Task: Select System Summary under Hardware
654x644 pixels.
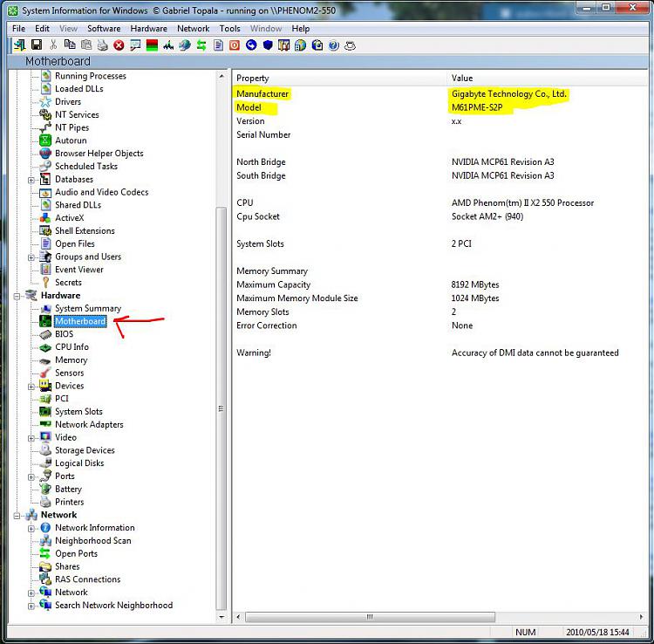Action: [88, 308]
